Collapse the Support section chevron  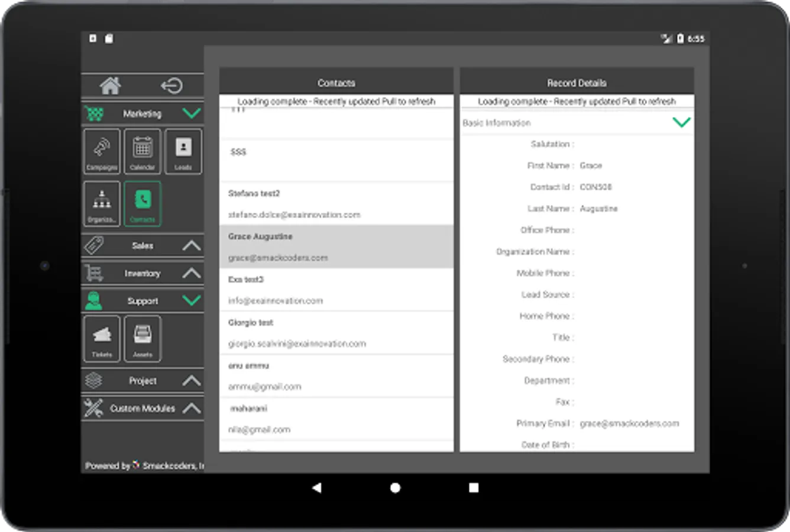click(192, 300)
